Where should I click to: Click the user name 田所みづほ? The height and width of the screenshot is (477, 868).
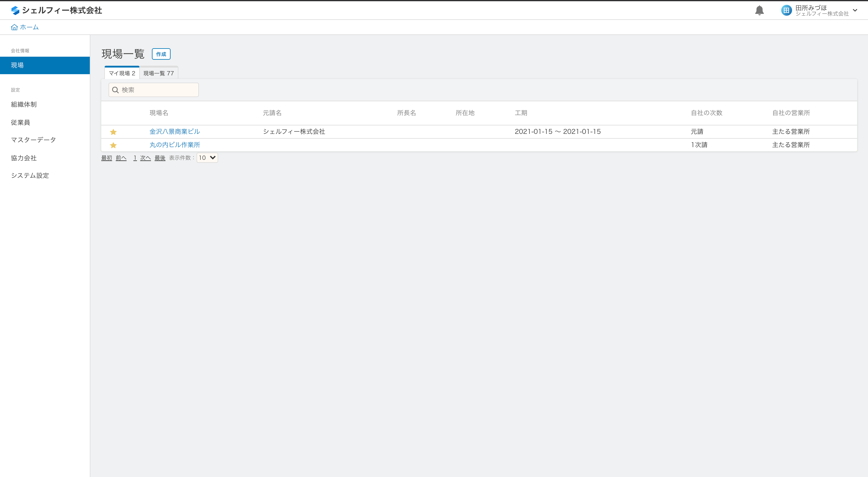tap(811, 8)
